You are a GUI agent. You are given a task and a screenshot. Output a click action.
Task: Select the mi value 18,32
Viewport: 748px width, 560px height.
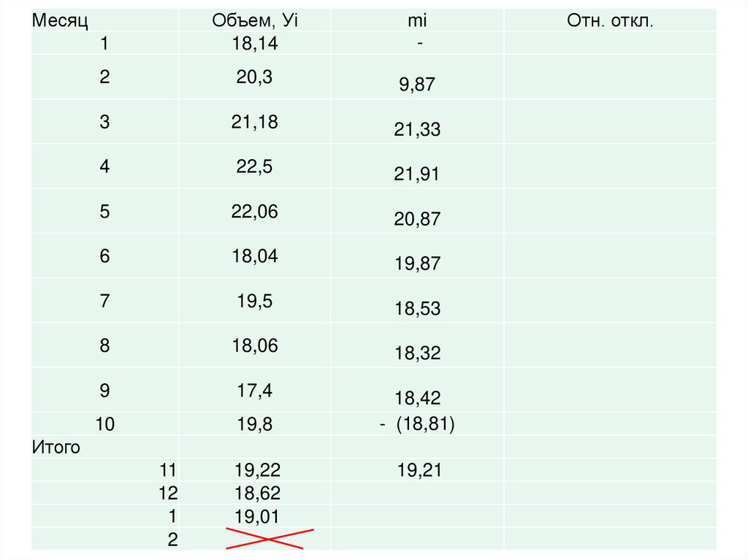pyautogui.click(x=417, y=353)
